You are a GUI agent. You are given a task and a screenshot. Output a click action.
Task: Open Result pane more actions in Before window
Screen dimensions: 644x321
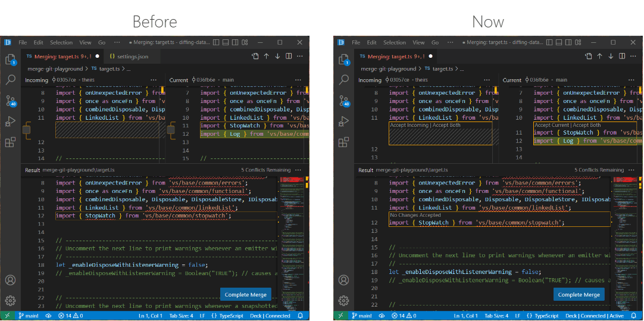pyautogui.click(x=298, y=170)
